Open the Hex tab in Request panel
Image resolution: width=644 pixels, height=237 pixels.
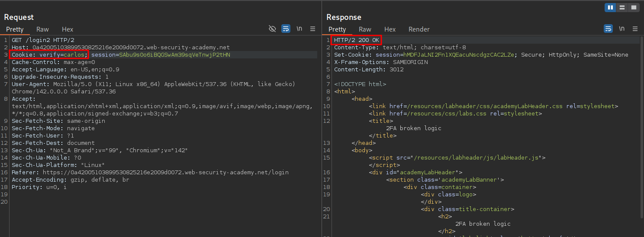click(68, 29)
